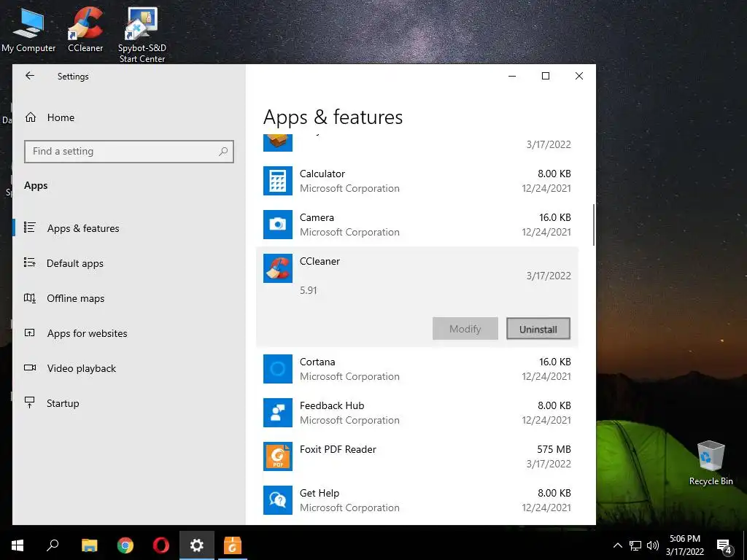Click the Startup sidebar icon

click(29, 402)
